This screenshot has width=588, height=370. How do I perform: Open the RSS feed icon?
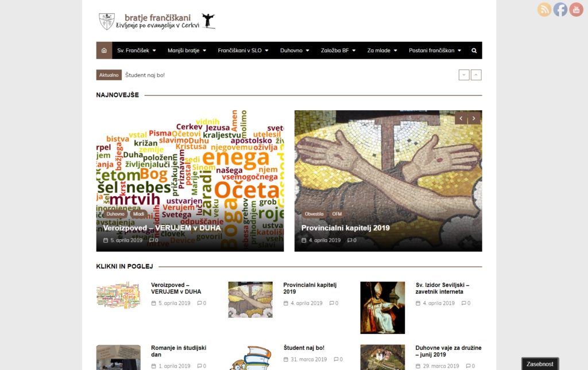click(544, 9)
